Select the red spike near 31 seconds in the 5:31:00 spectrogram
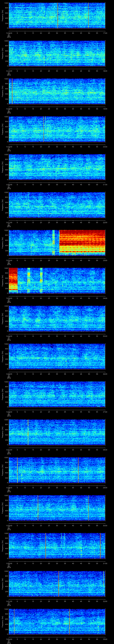This screenshot has height=644, width=114. click(x=59, y=584)
